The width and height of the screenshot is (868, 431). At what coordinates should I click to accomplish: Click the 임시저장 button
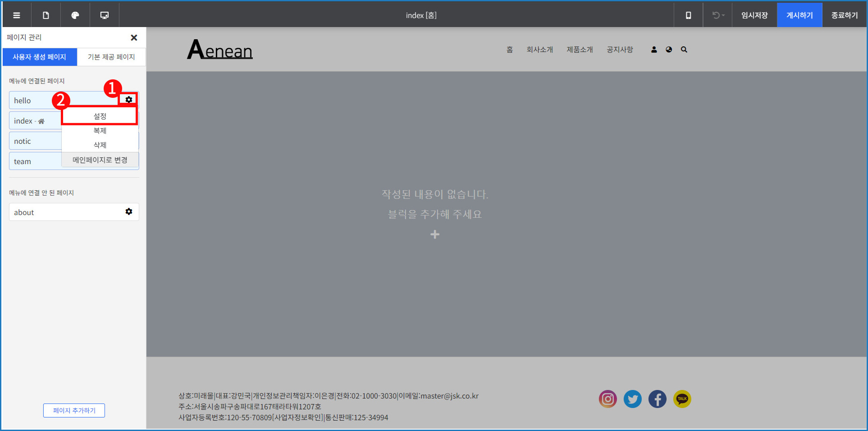(x=754, y=15)
